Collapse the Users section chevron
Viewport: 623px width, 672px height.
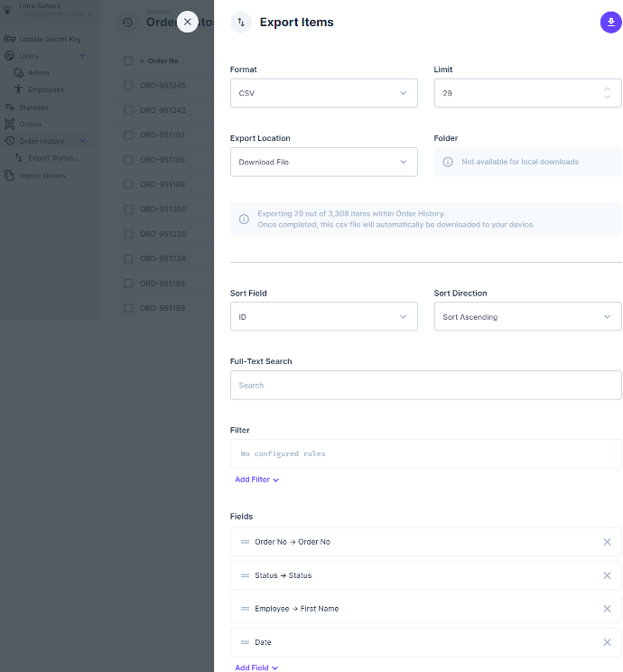(83, 56)
